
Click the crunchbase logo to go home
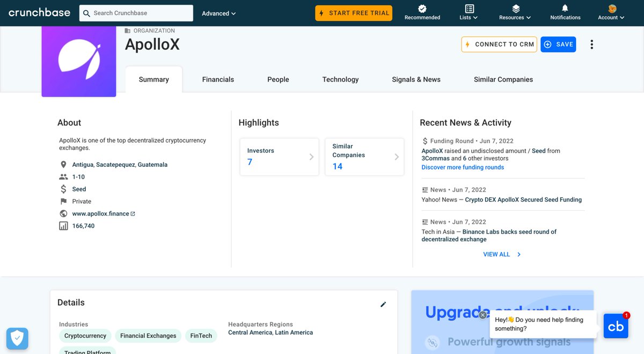[39, 12]
